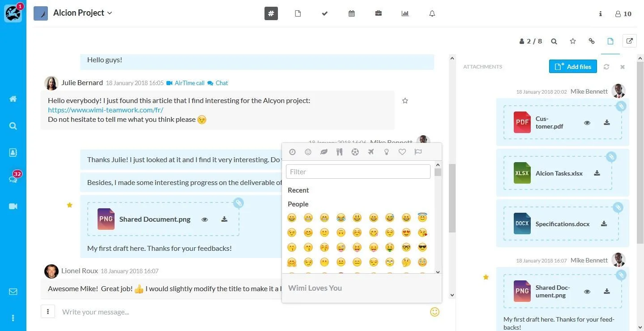Viewport: 644px width, 331px height.
Task: Select the flags emoji category tab
Action: click(418, 152)
